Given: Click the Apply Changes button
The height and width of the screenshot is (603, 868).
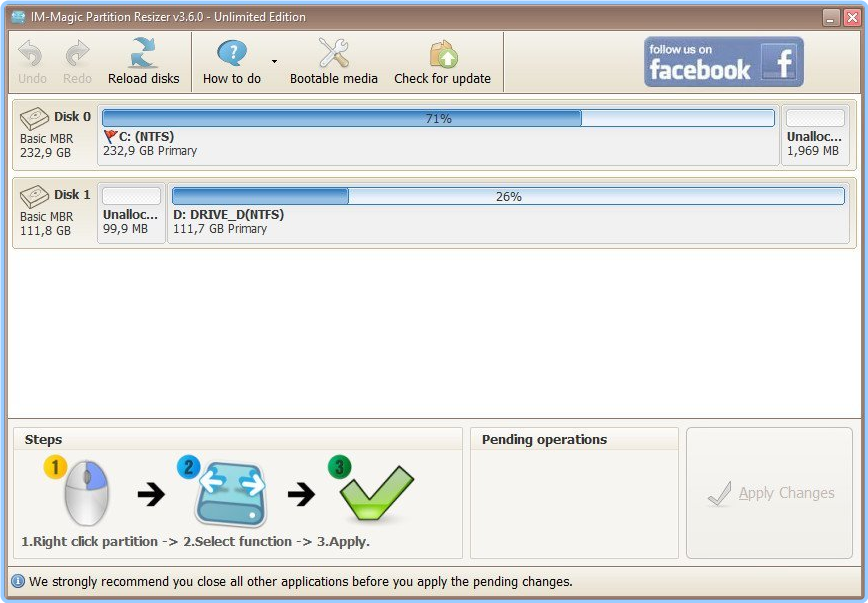Looking at the screenshot, I should point(769,493).
